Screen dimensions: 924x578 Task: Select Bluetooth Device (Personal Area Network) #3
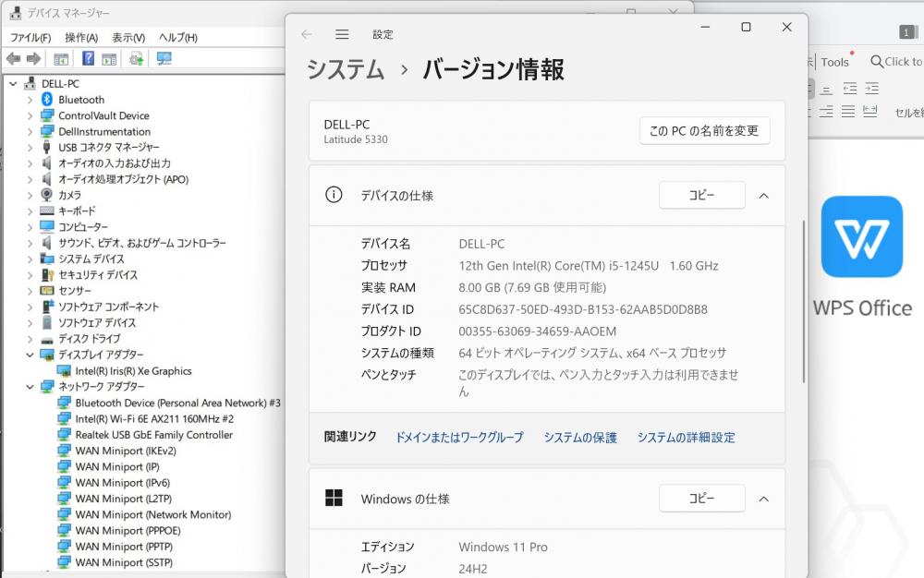click(178, 403)
